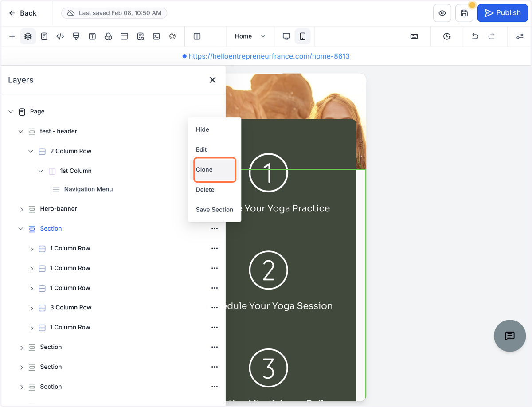Select Save Section in context menu
Viewport: 532px width, 407px height.
pos(214,210)
